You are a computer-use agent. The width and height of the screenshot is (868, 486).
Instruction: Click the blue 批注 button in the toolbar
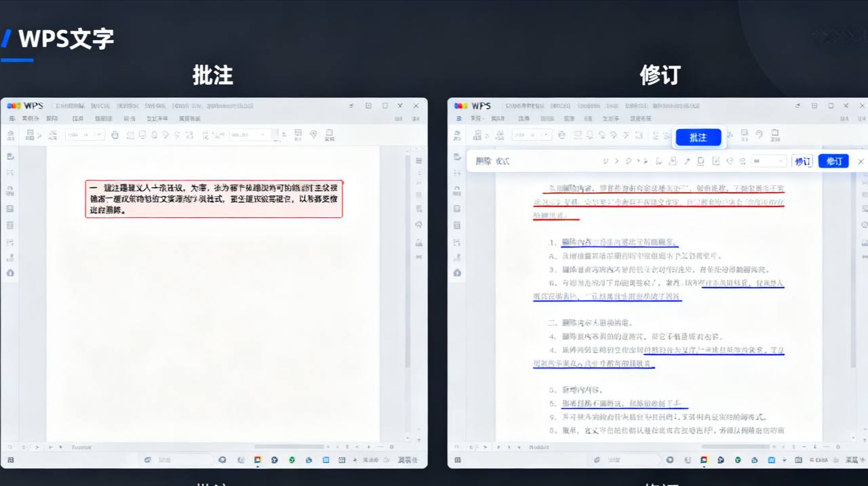tap(698, 137)
